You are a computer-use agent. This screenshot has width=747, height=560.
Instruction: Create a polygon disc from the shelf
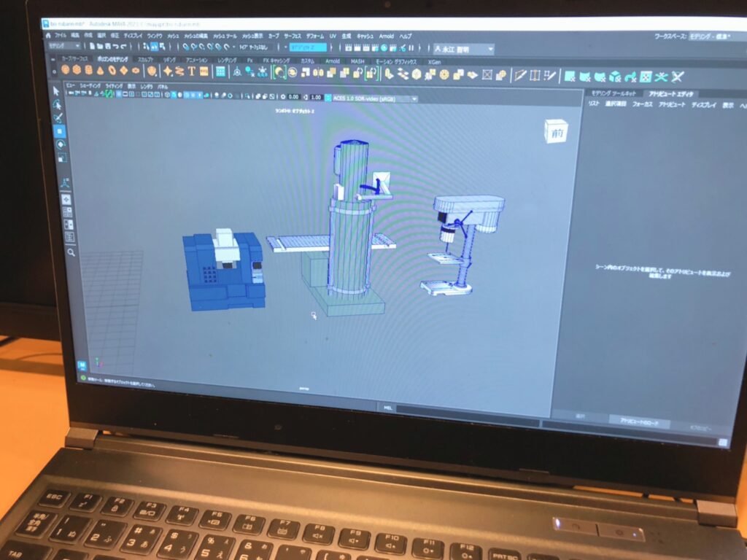click(136, 71)
